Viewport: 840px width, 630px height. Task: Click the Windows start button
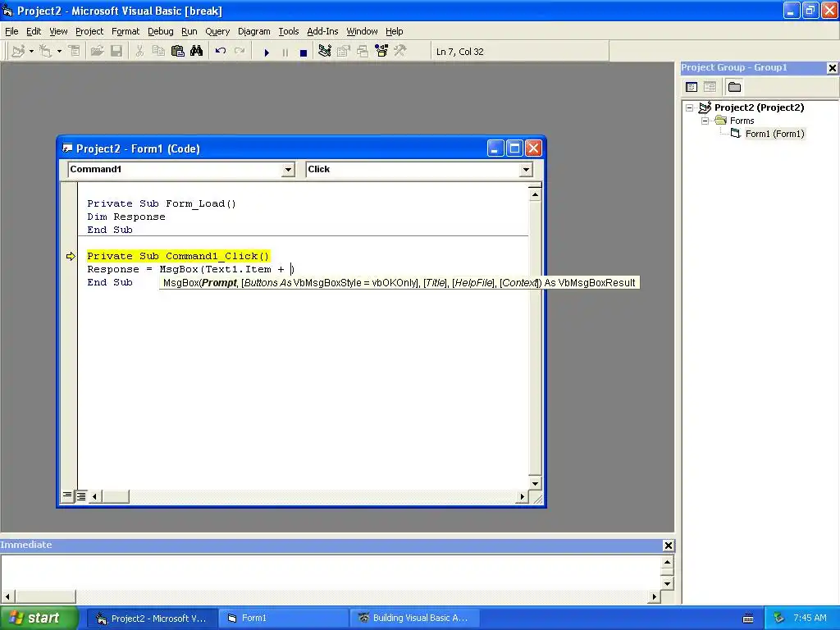point(39,619)
